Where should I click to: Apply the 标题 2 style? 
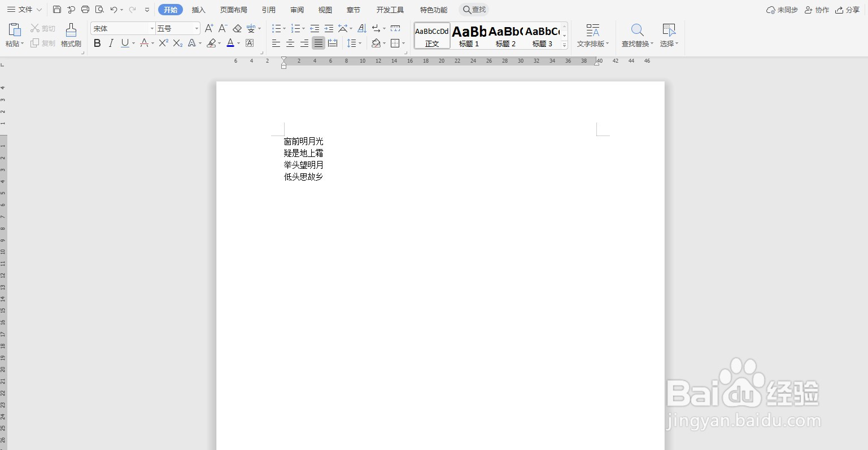[x=505, y=36]
